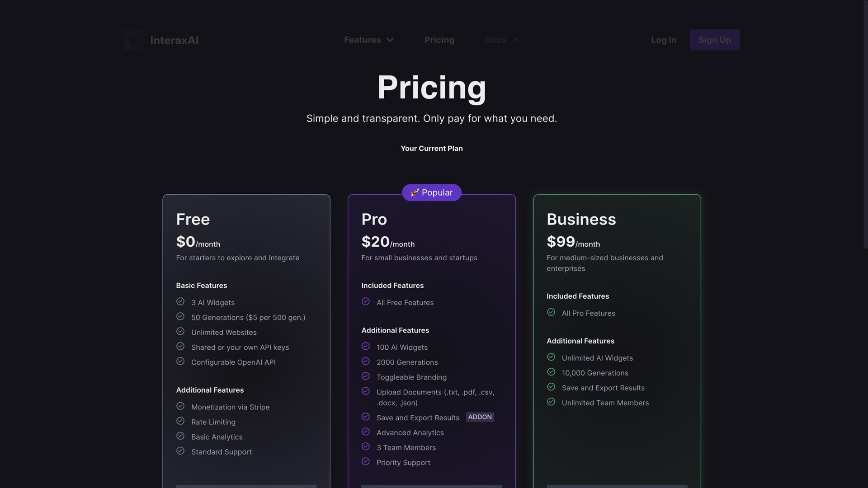Go to the Pricing nav item
Viewport: 868px width, 488px height.
439,40
